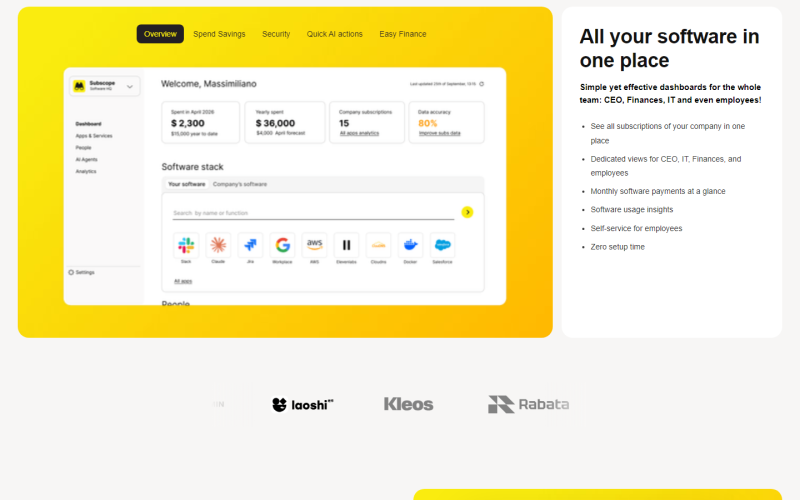Viewport: 800px width, 500px height.
Task: Select the Your software tab
Action: pyautogui.click(x=187, y=184)
